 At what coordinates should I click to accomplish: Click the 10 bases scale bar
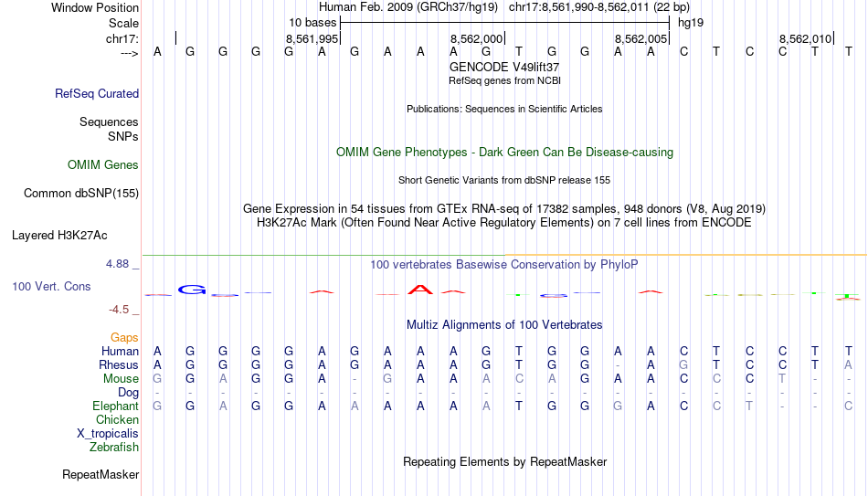505,23
